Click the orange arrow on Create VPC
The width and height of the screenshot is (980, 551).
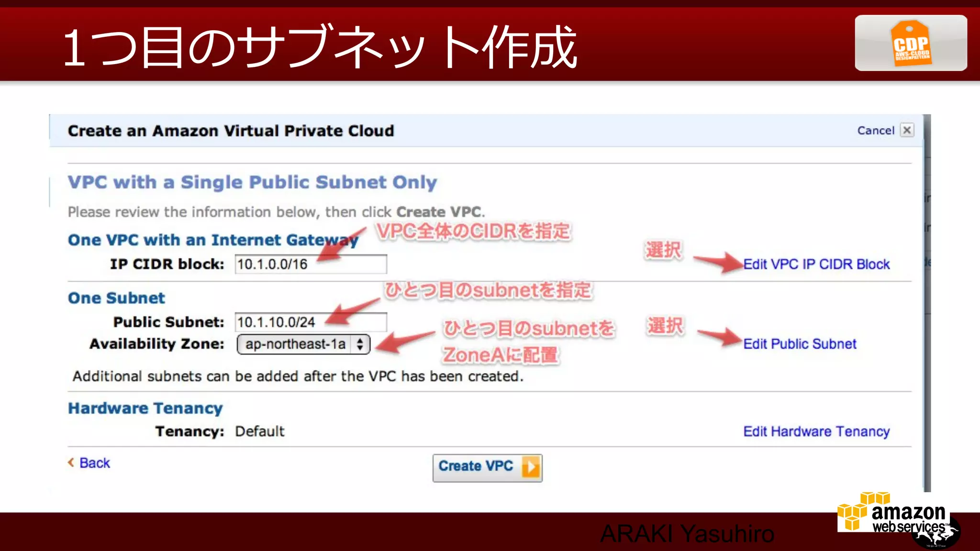(x=530, y=467)
